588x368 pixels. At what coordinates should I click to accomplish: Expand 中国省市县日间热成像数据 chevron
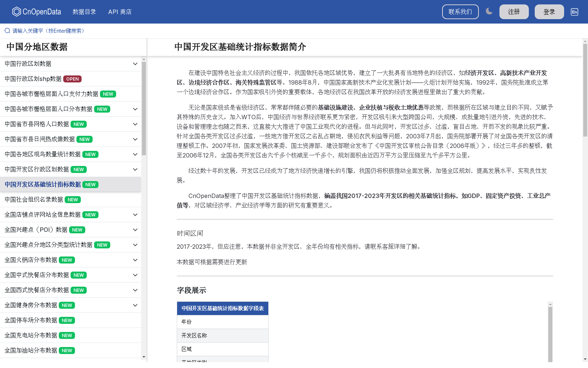tap(135, 139)
